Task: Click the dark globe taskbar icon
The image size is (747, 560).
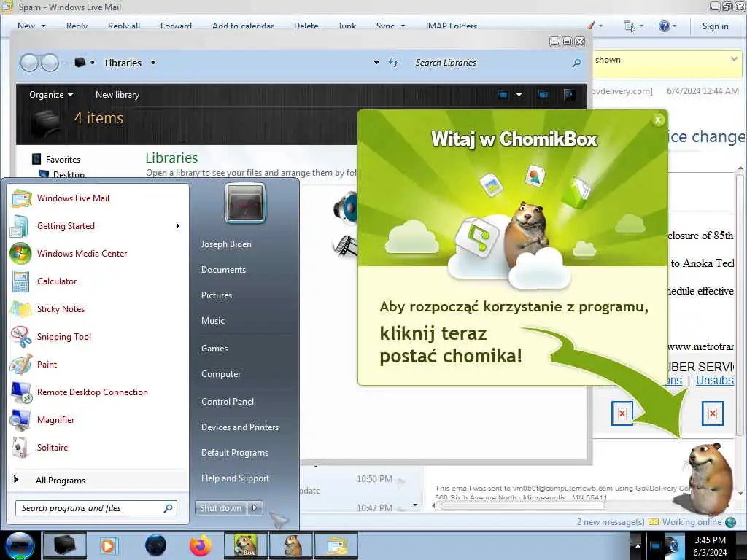Action: [156, 545]
